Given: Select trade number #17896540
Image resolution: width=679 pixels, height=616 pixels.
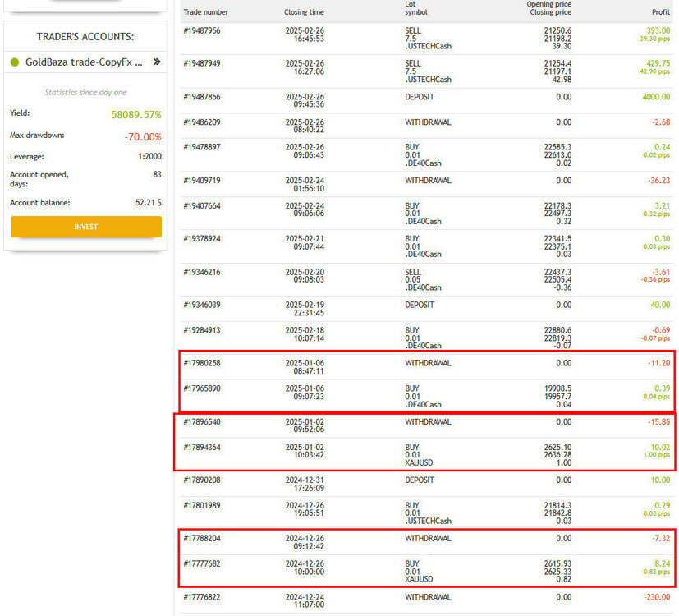Looking at the screenshot, I should pyautogui.click(x=202, y=422).
